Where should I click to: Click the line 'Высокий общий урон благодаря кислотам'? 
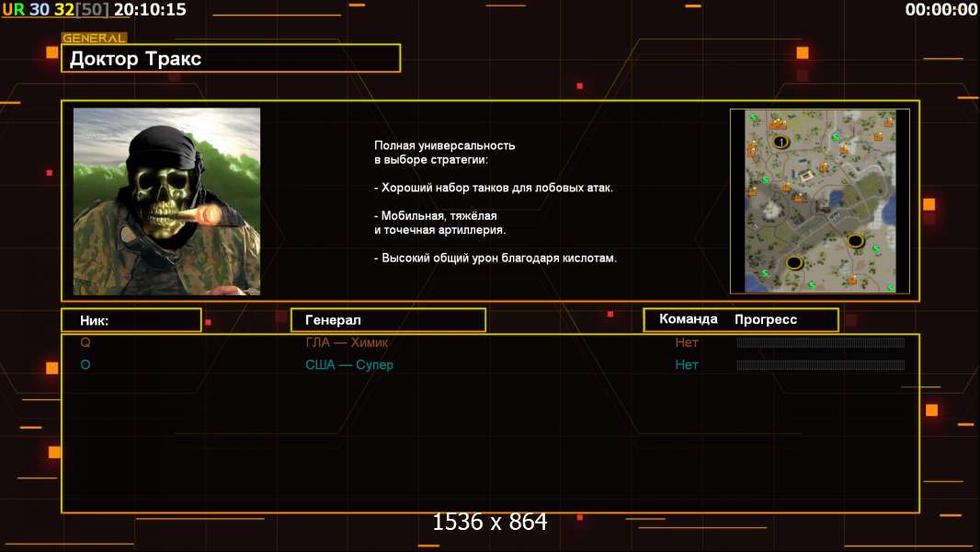(x=496, y=259)
